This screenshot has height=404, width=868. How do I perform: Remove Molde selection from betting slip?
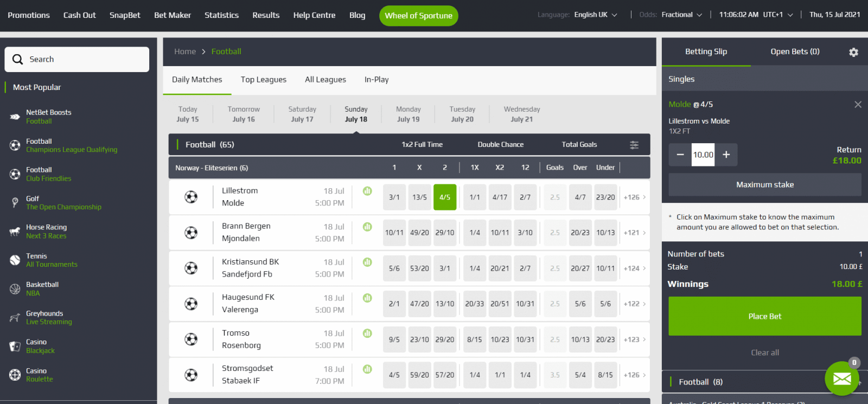[x=858, y=104]
